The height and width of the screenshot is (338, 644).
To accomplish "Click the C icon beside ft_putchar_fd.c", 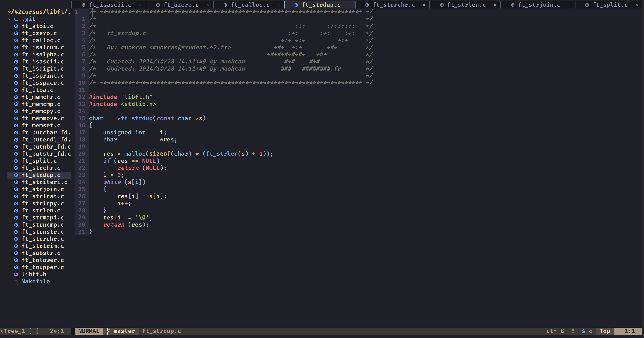I will 16,132.
